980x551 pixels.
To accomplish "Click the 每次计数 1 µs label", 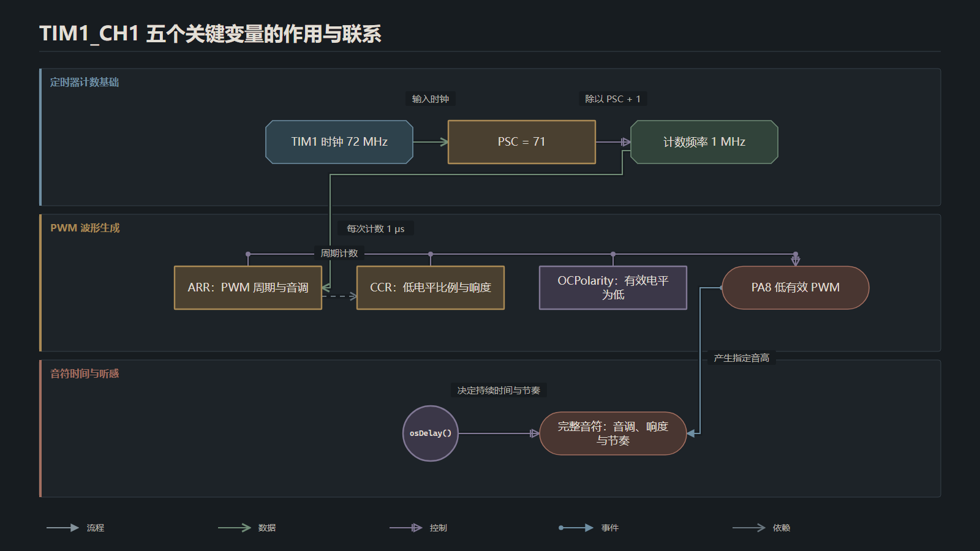I will click(375, 228).
